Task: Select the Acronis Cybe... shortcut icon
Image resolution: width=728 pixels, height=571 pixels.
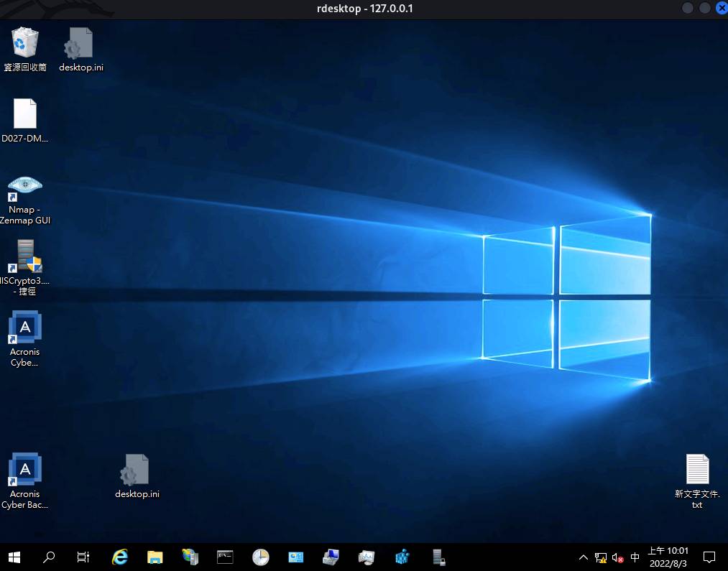Action: click(24, 339)
